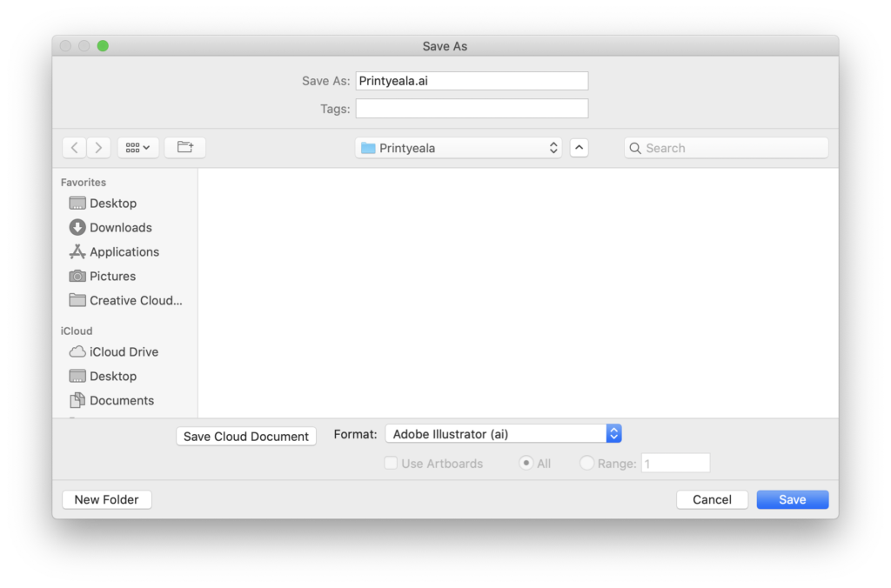Screen dimensions: 891x588
Task: Go to Applications in the sidebar
Action: [124, 252]
